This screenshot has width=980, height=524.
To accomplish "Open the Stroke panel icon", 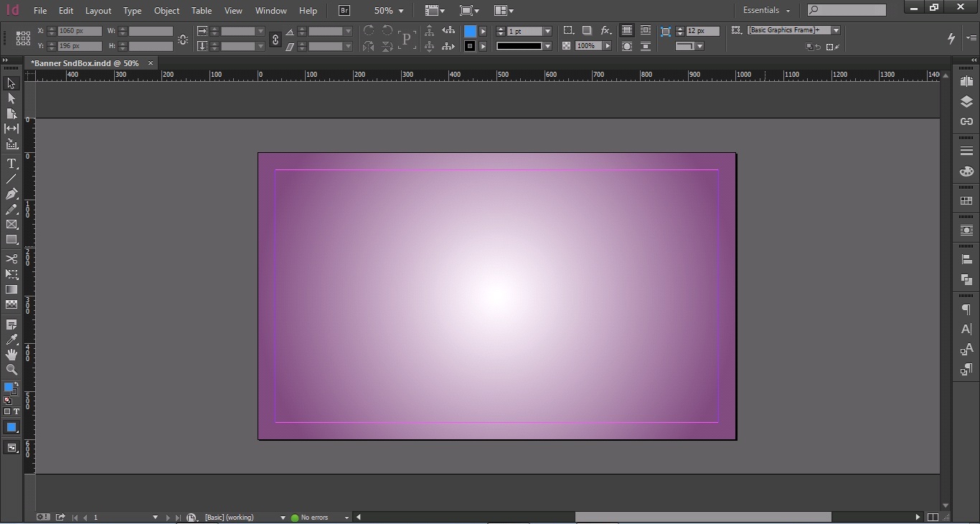I will (x=966, y=151).
